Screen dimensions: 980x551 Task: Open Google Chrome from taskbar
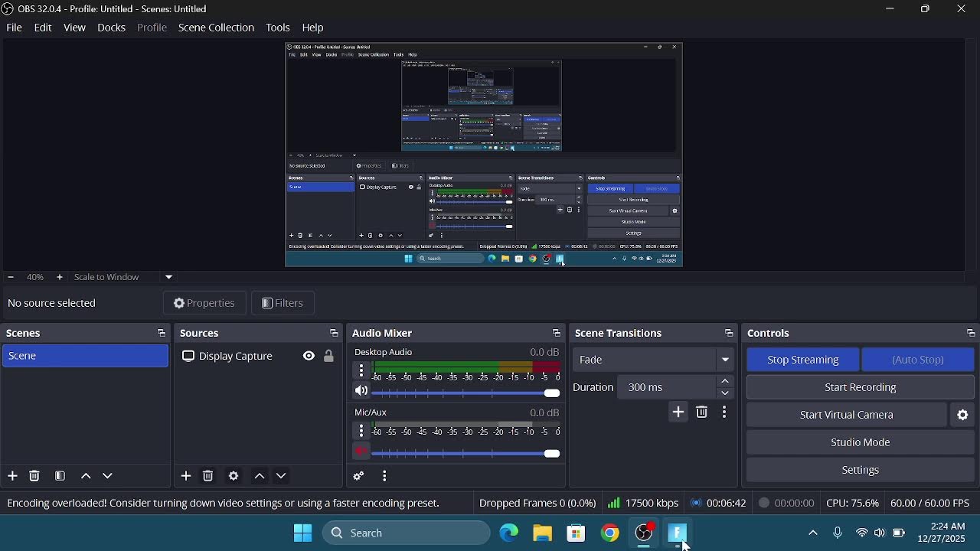pyautogui.click(x=610, y=533)
